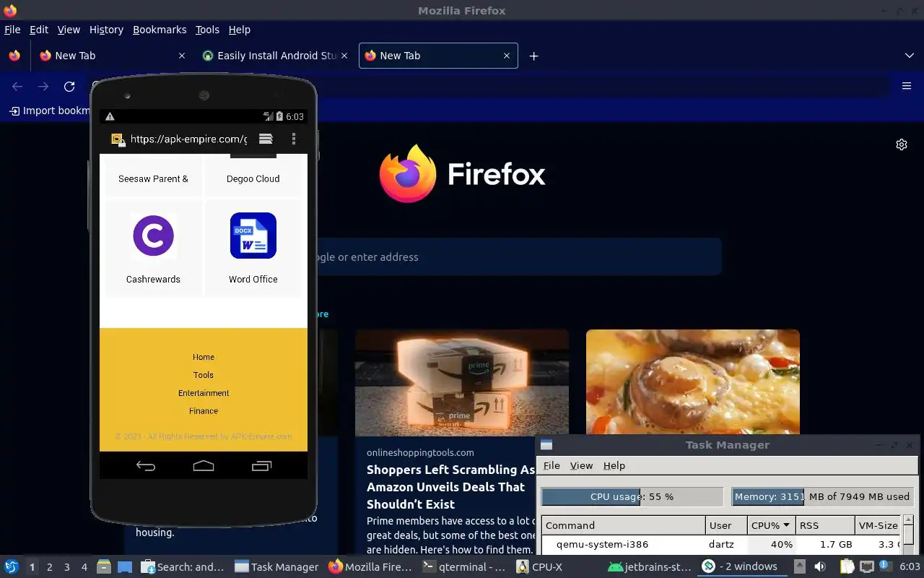The height and width of the screenshot is (578, 924).
Task: Tap the warning triangle in emulator status bar
Action: 110,116
